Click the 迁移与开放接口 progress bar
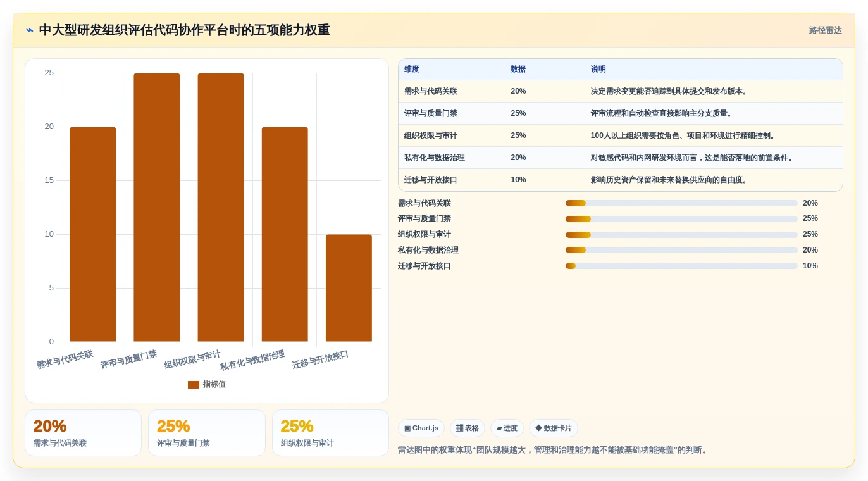This screenshot has width=868, height=481. click(681, 266)
